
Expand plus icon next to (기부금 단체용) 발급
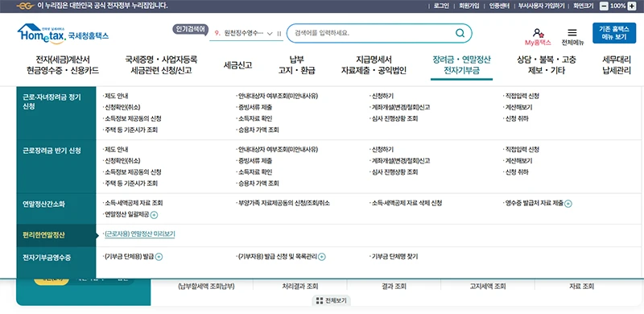(x=159, y=257)
